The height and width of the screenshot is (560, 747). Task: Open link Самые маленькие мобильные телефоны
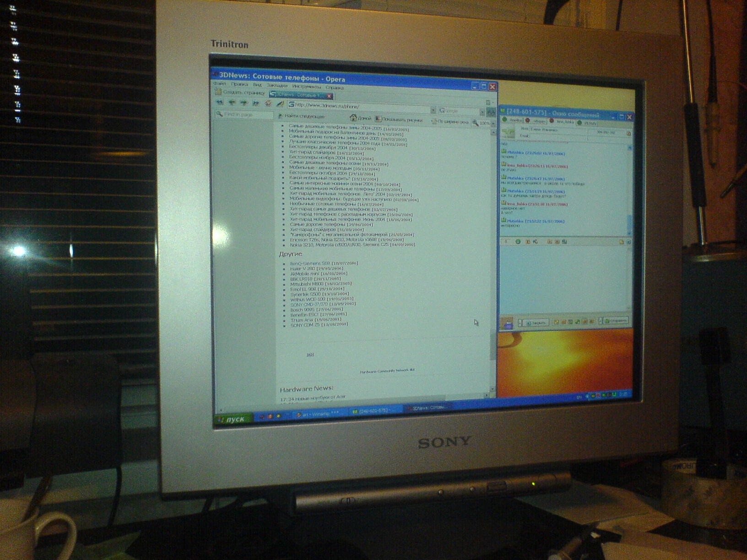click(x=332, y=189)
